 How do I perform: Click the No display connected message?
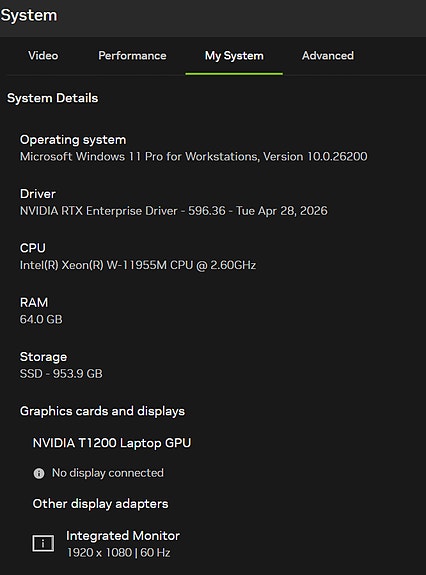pos(108,473)
